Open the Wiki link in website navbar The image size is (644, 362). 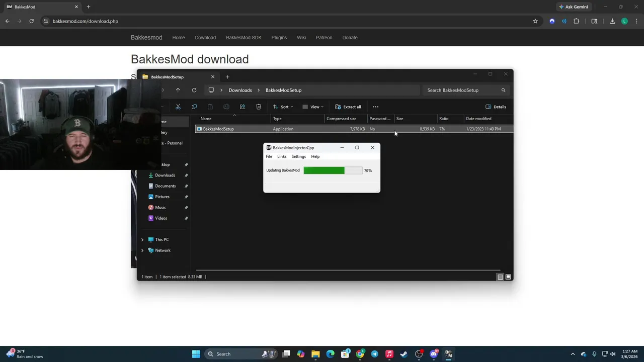click(x=301, y=38)
